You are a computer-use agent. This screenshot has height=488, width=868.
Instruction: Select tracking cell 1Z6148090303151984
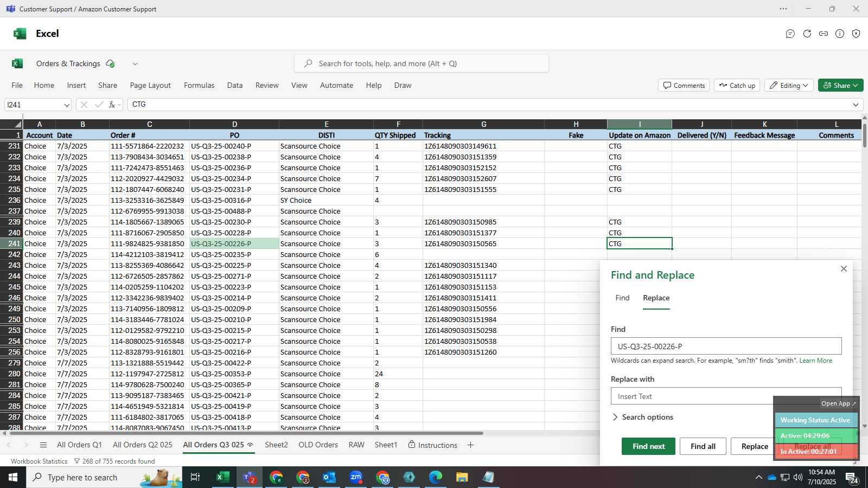[483, 319]
